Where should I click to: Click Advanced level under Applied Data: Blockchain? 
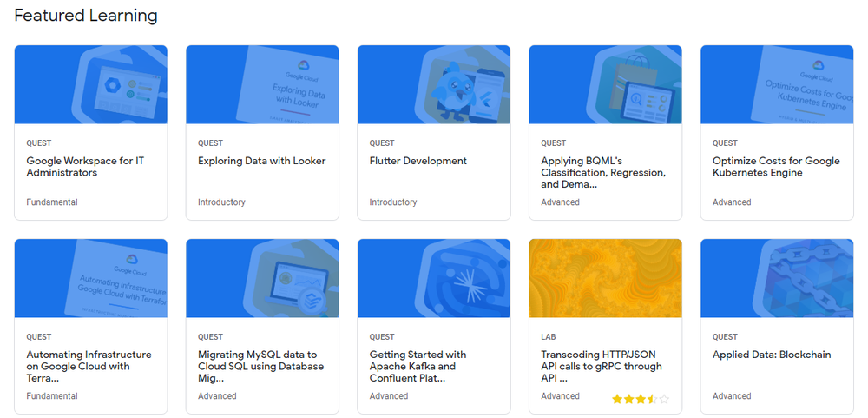click(732, 396)
